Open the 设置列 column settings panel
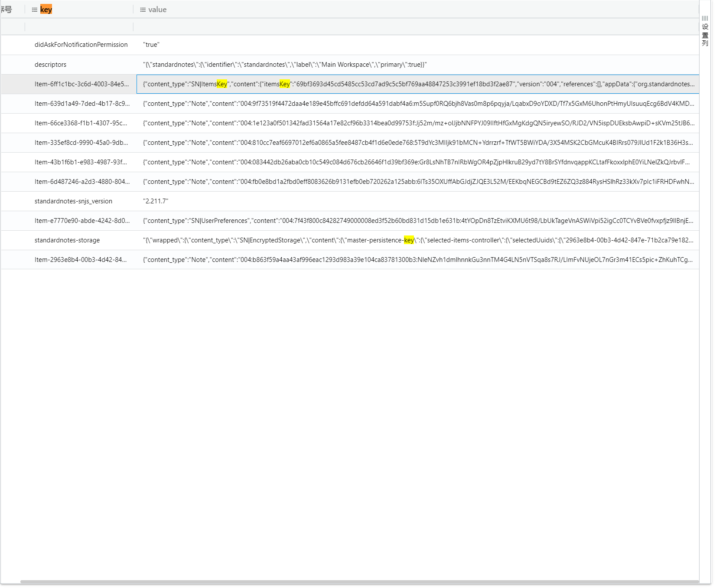This screenshot has height=588, width=716. (705, 31)
